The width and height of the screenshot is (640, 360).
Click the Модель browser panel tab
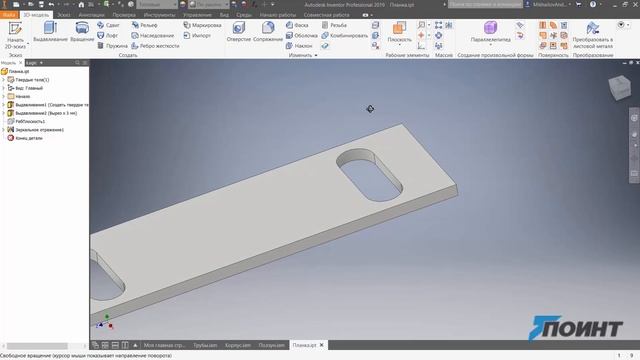8,63
